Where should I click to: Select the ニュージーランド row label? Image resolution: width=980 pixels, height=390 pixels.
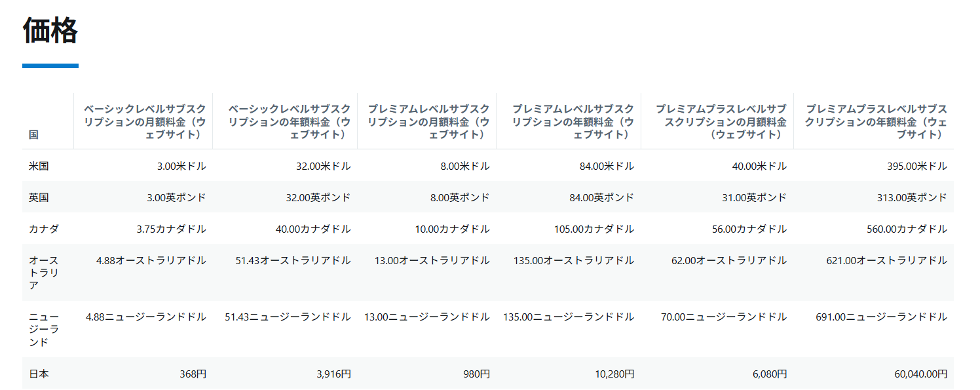click(x=44, y=330)
